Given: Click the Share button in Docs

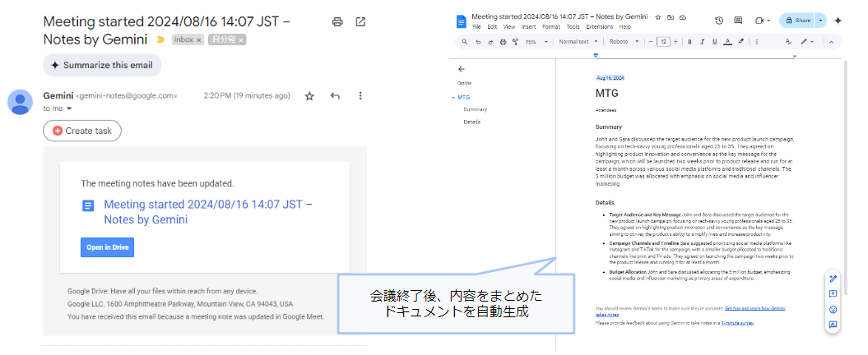Looking at the screenshot, I should [797, 21].
